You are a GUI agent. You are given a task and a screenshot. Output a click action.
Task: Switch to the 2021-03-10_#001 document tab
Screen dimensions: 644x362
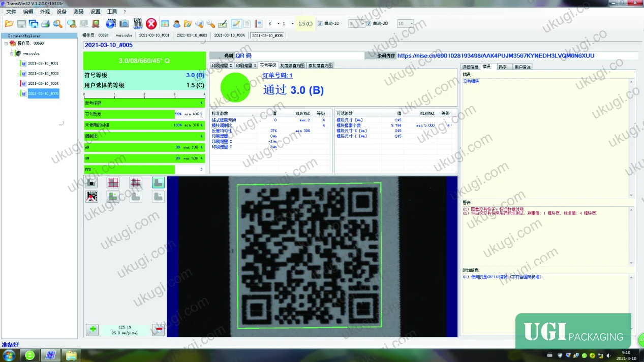coord(154,36)
